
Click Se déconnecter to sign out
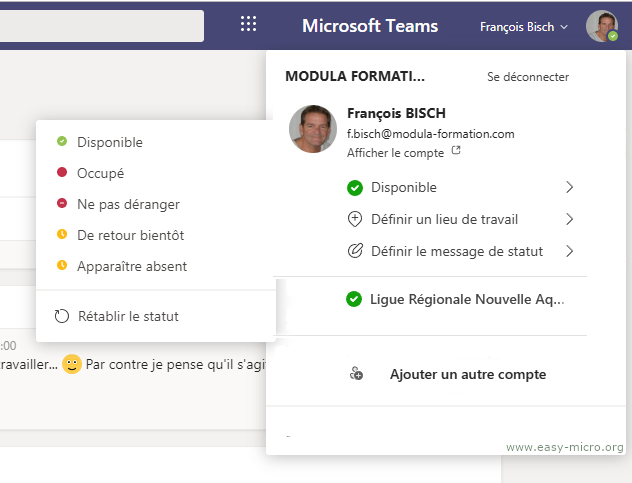tap(528, 77)
